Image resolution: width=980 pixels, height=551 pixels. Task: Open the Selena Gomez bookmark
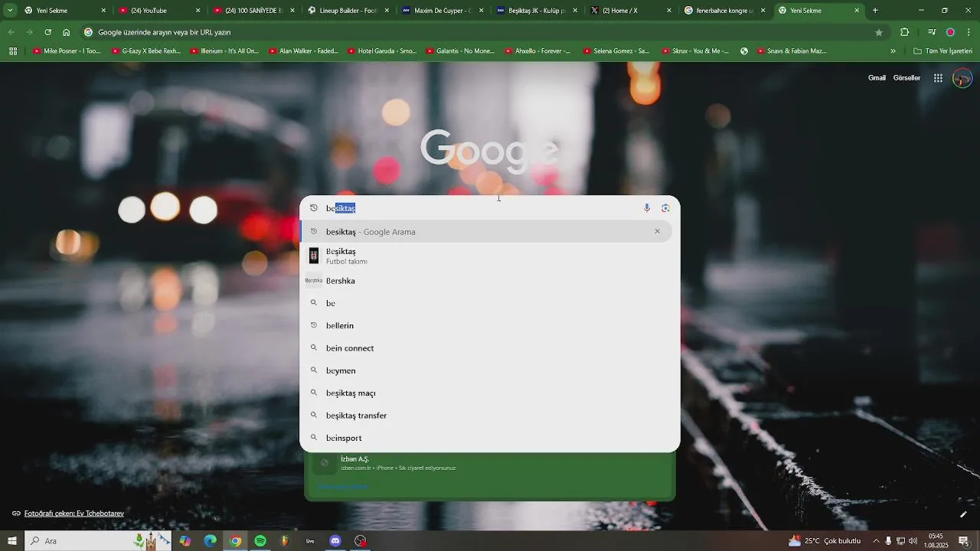pos(616,51)
